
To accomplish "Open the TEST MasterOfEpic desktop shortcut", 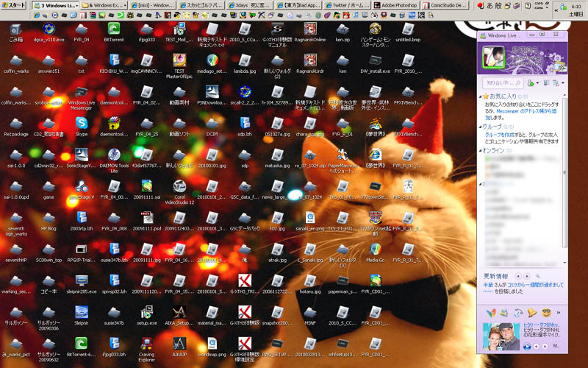I will coord(179,66).
